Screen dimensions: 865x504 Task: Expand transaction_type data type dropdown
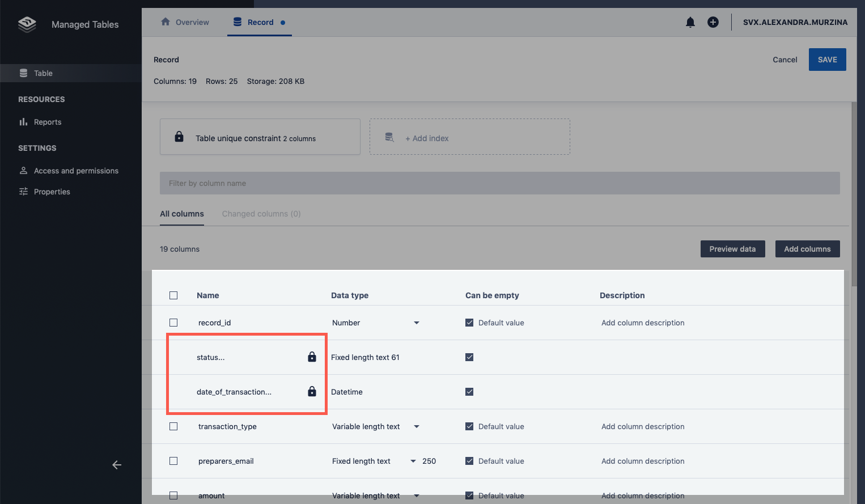(x=416, y=426)
